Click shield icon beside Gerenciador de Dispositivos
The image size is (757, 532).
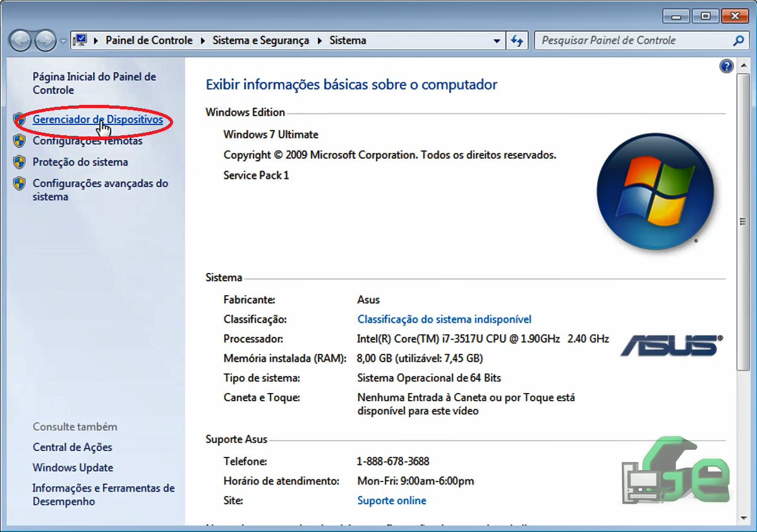[20, 119]
